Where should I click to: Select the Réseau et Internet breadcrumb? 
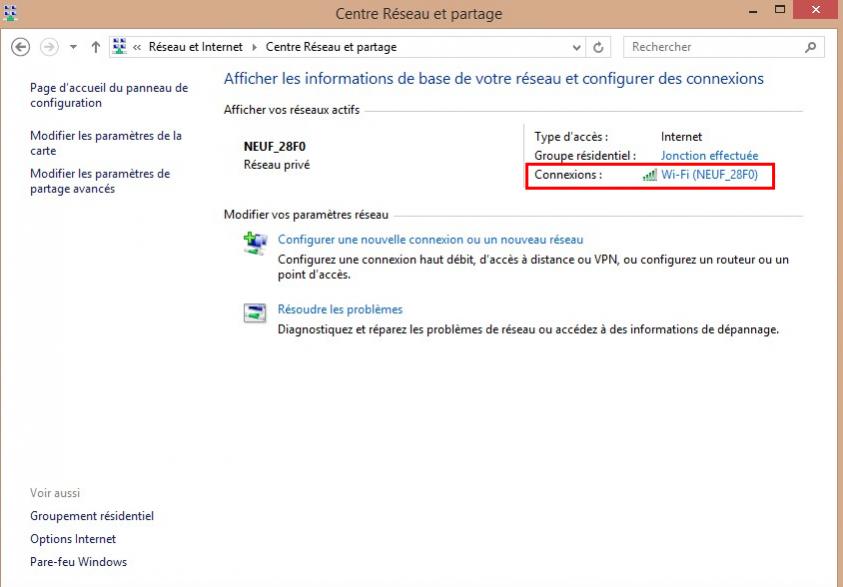[x=195, y=47]
